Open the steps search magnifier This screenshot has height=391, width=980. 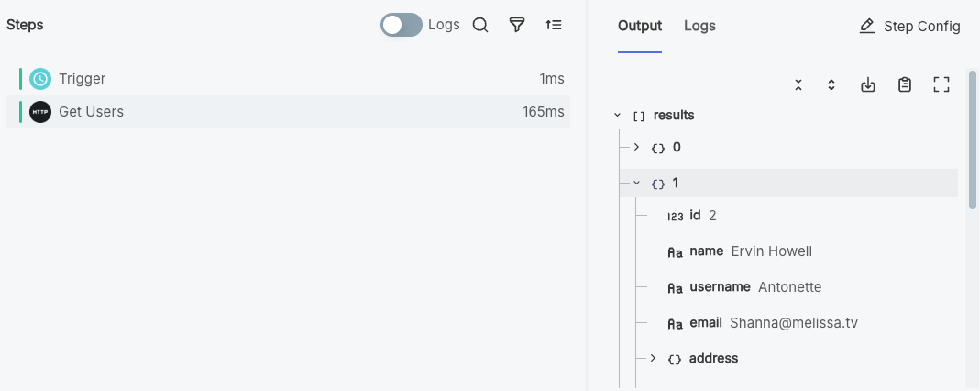[480, 25]
